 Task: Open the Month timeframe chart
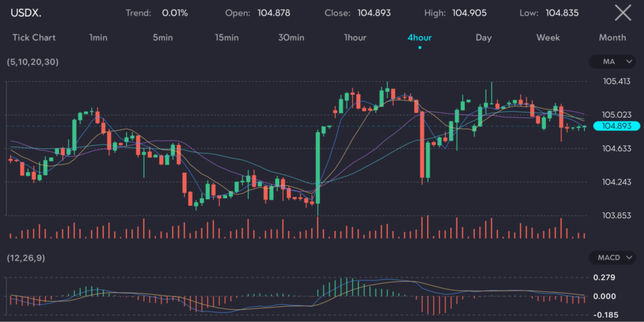click(612, 38)
